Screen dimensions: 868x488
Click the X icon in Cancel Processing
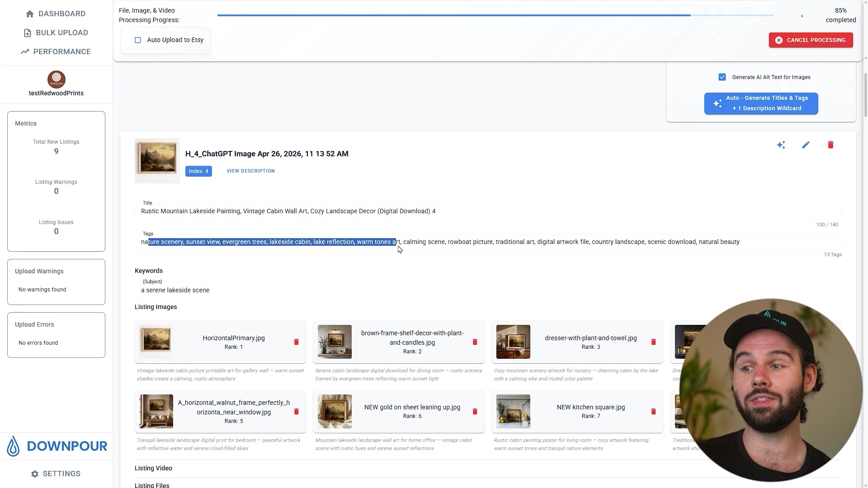[x=779, y=40]
